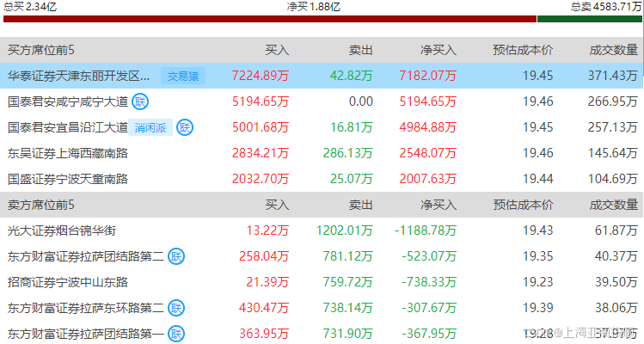The width and height of the screenshot is (644, 344).
Task: Click 预估成本价 header in buyer table
Action: [x=523, y=50]
